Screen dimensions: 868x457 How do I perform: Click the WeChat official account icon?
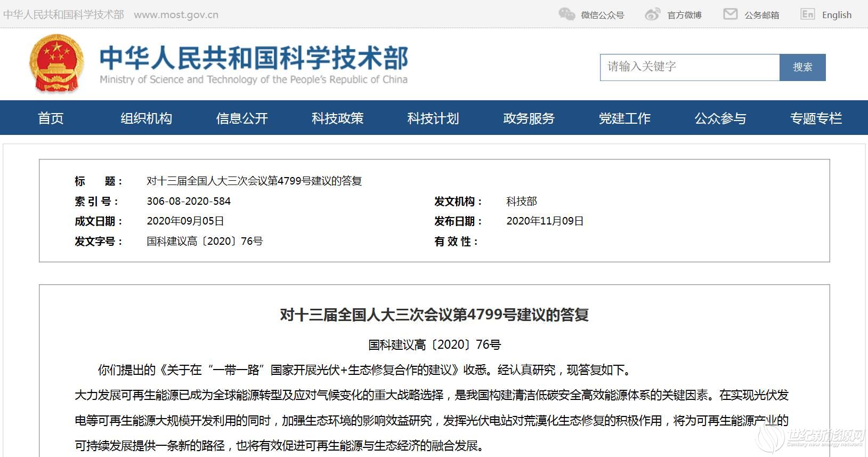pos(566,14)
